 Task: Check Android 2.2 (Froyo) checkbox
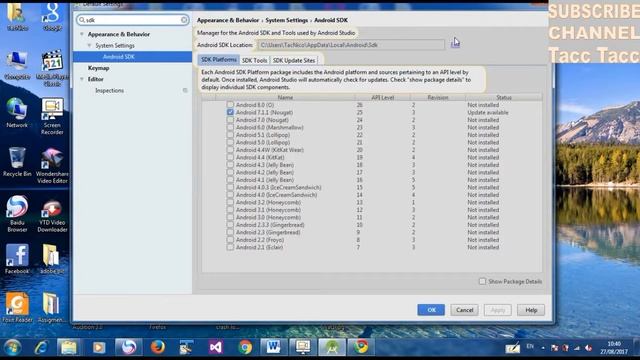coord(230,240)
